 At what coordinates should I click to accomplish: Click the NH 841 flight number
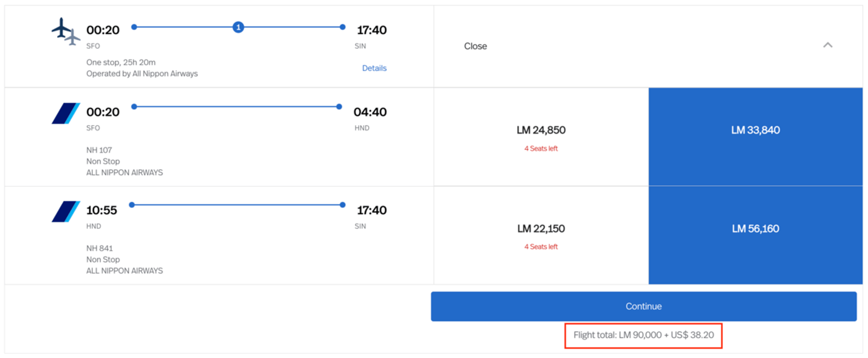(x=99, y=248)
